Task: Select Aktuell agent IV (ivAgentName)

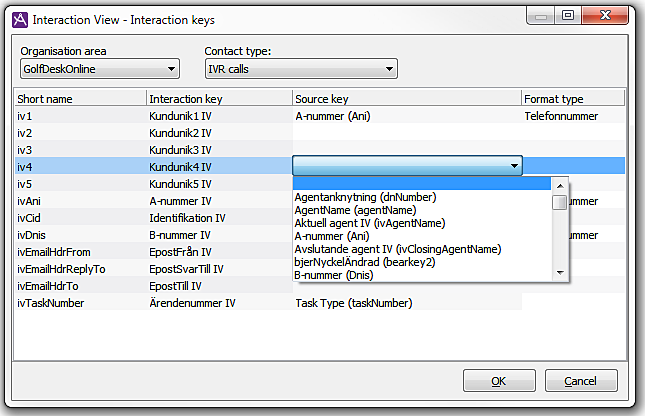Action: click(369, 223)
